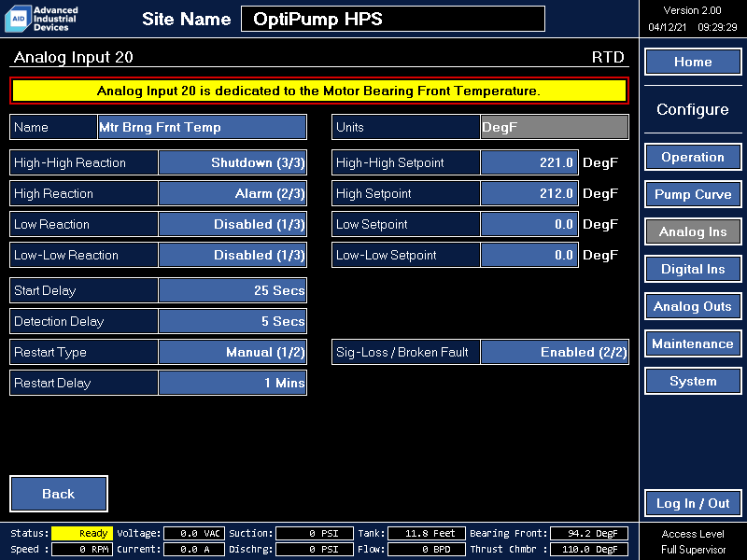Viewport: 747px width, 560px height.
Task: Select the Analog Ins menu item
Action: point(693,231)
